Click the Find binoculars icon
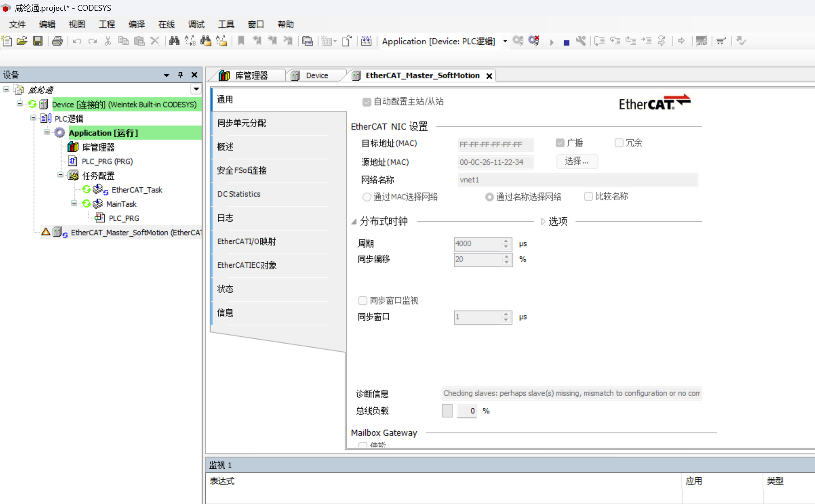The width and height of the screenshot is (815, 504). [174, 41]
